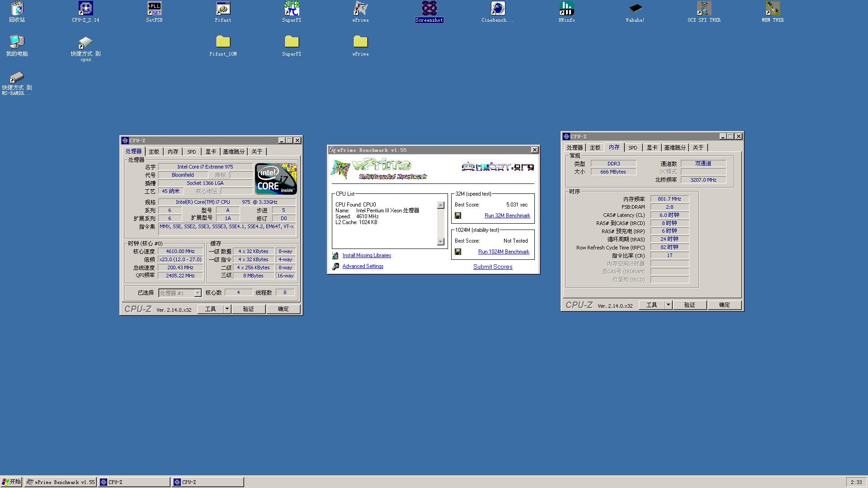Click Install Missing Libraries link text
The image size is (868, 488).
pos(367,256)
